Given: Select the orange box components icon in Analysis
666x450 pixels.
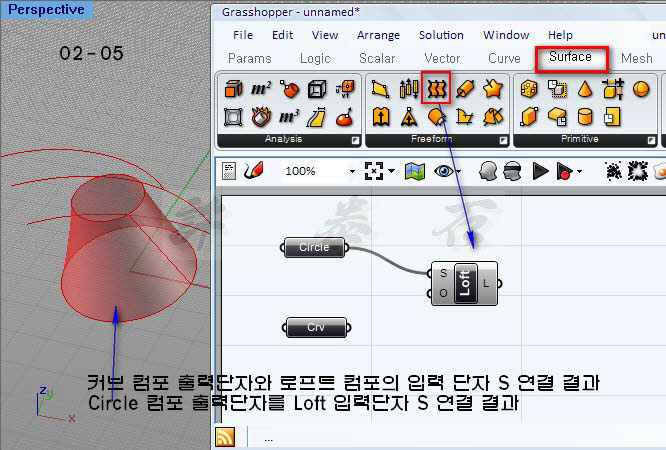Looking at the screenshot, I should (233, 89).
